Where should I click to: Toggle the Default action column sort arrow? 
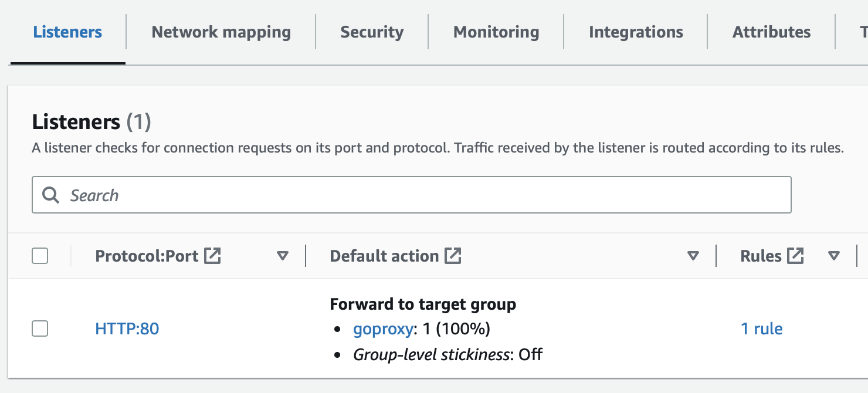pyautogui.click(x=693, y=256)
